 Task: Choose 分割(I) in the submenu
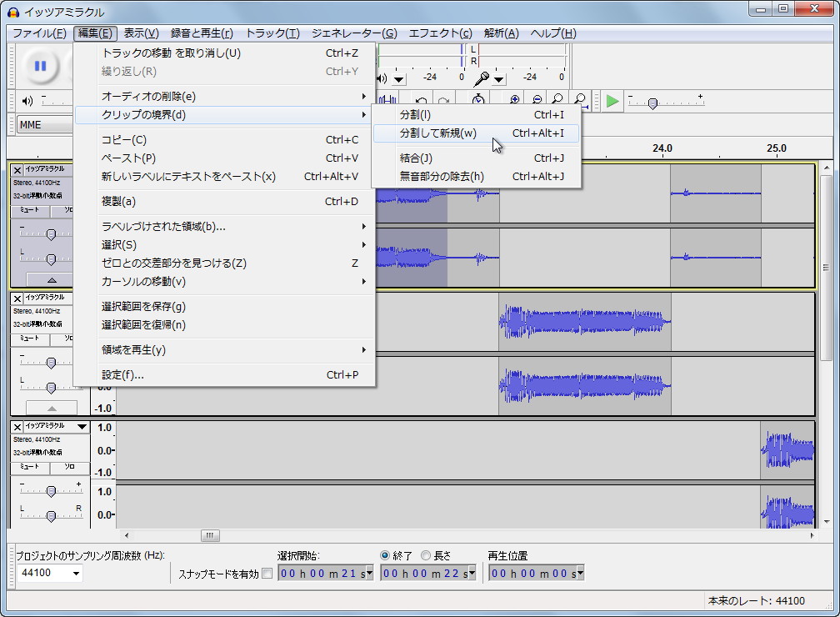(x=476, y=115)
